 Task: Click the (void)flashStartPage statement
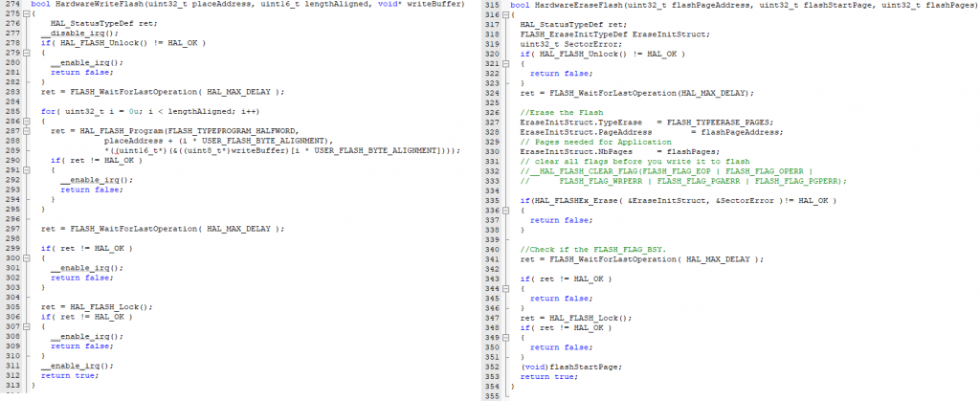[x=561, y=367]
